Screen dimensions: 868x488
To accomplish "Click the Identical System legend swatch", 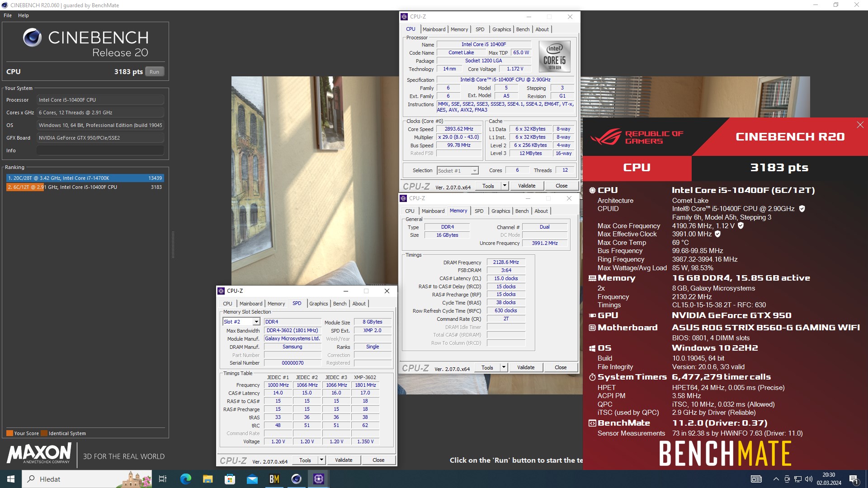I will pos(44,433).
